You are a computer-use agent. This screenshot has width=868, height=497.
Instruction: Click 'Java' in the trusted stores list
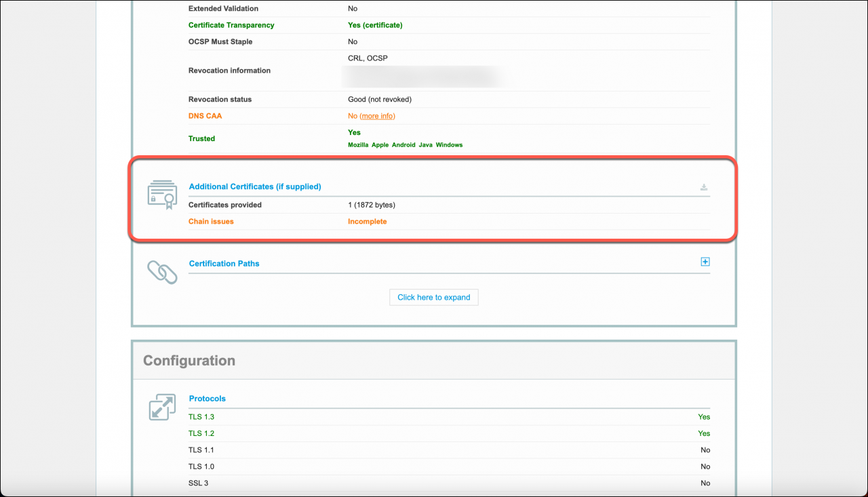click(426, 145)
